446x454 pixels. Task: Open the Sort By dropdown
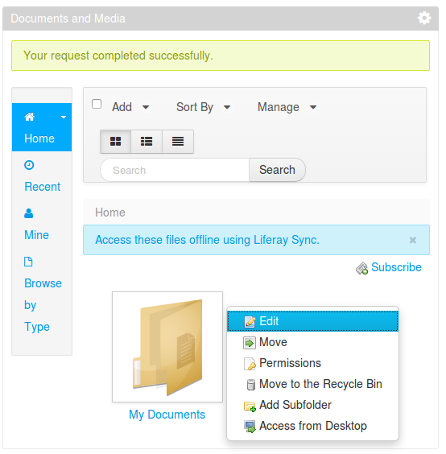[203, 107]
